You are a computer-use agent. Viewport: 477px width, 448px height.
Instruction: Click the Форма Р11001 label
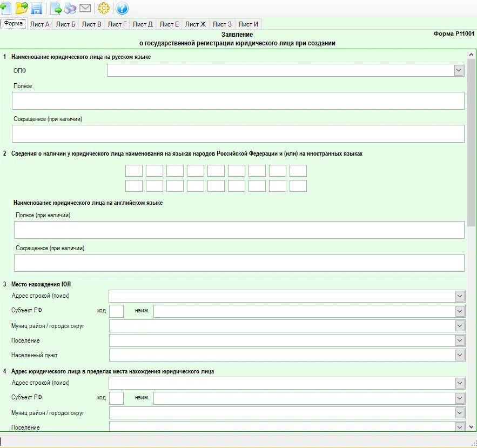(x=454, y=34)
